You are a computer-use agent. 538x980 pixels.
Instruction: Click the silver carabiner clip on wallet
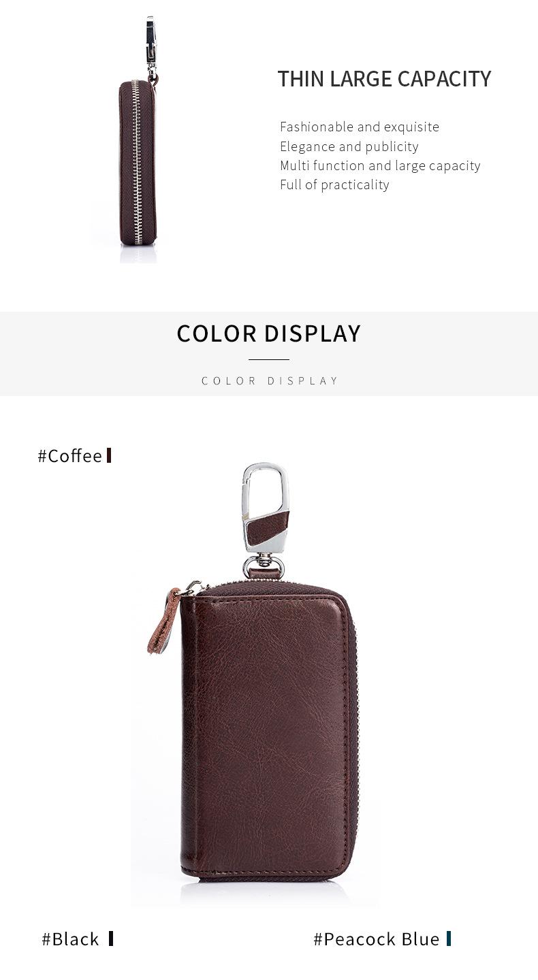click(x=266, y=507)
